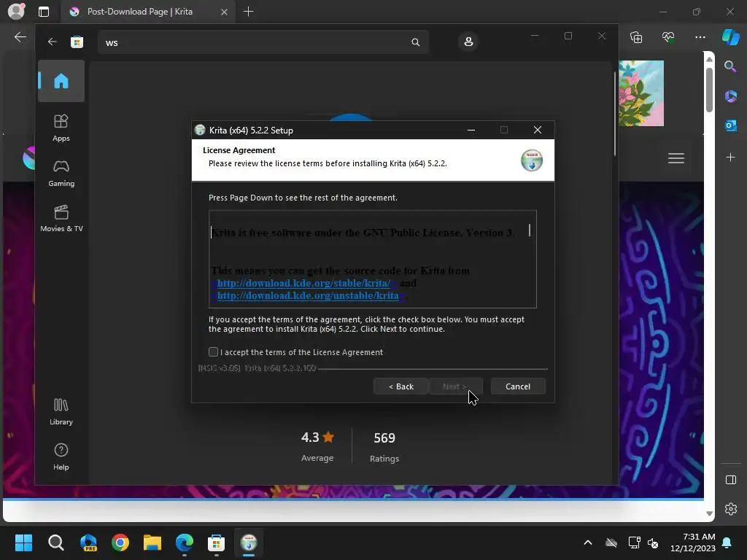Open Outlook in the Edge sidebar

tap(730, 125)
